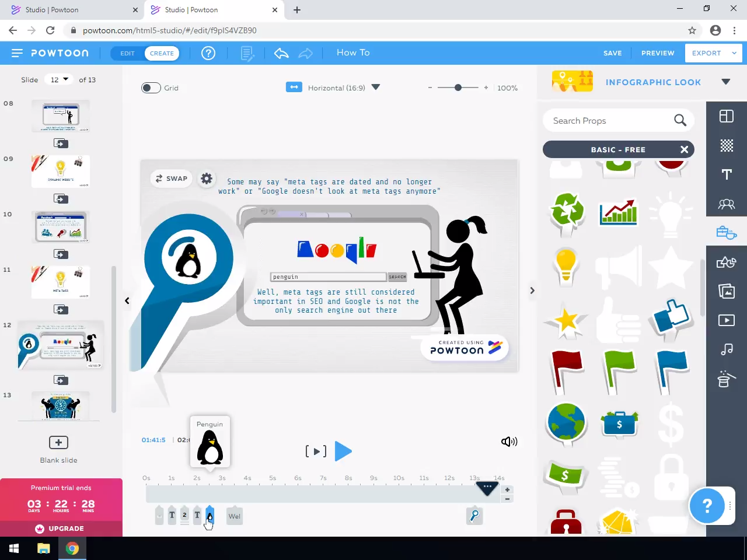Expand the Infographic Look style dropdown

(725, 82)
